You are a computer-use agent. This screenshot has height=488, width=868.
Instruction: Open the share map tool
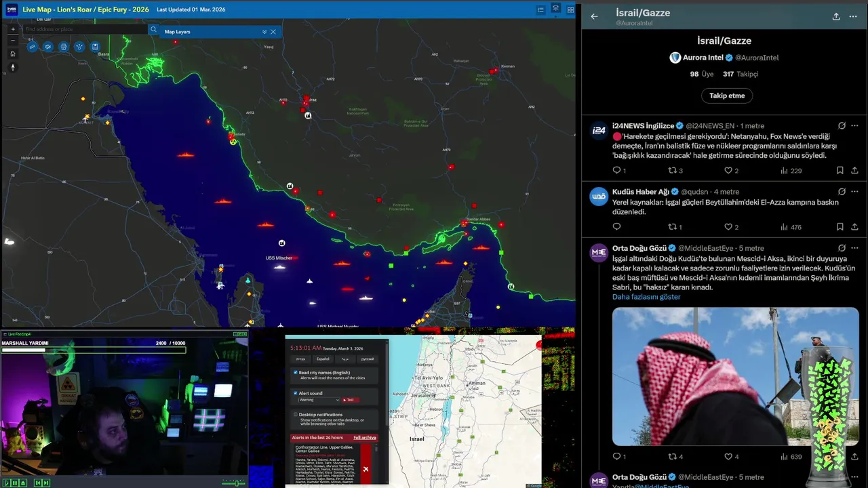point(79,47)
